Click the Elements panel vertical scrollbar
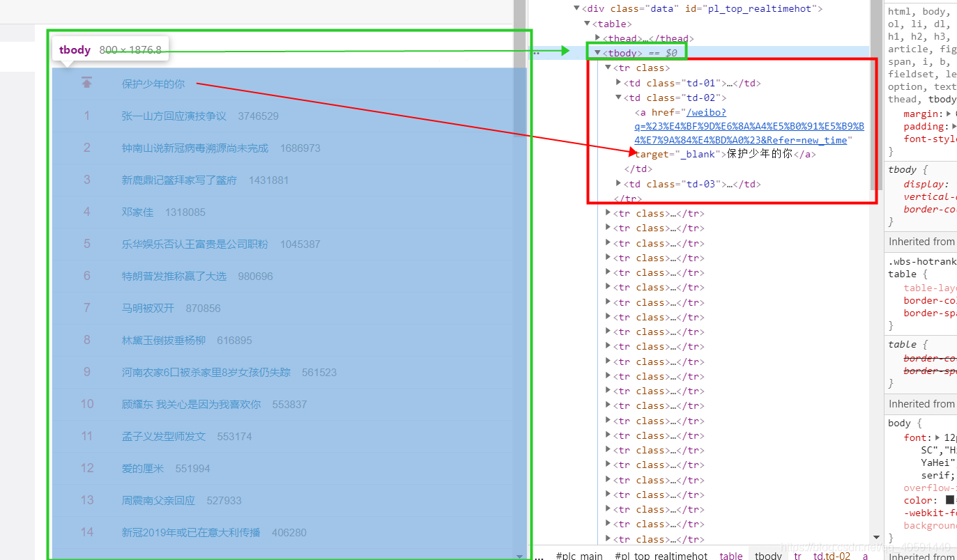This screenshot has width=957, height=560. (x=876, y=94)
